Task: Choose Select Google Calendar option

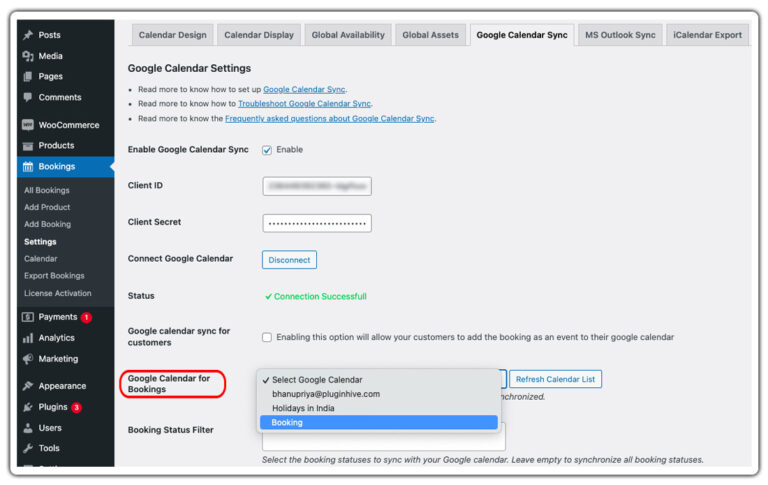Action: pos(378,380)
